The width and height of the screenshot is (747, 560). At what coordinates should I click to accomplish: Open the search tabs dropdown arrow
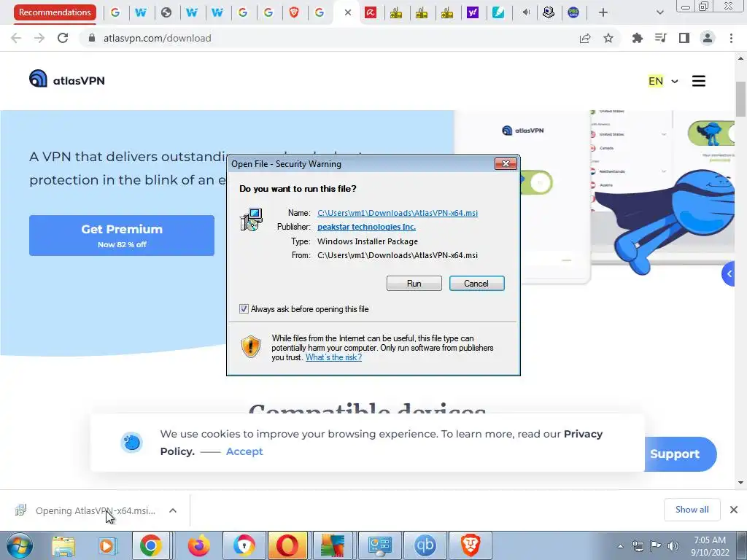tap(659, 13)
